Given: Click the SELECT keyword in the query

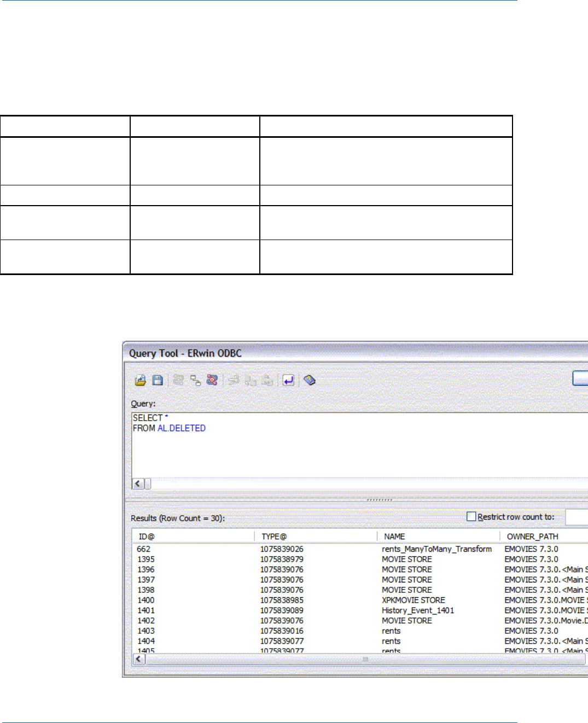Looking at the screenshot, I should 148,418.
